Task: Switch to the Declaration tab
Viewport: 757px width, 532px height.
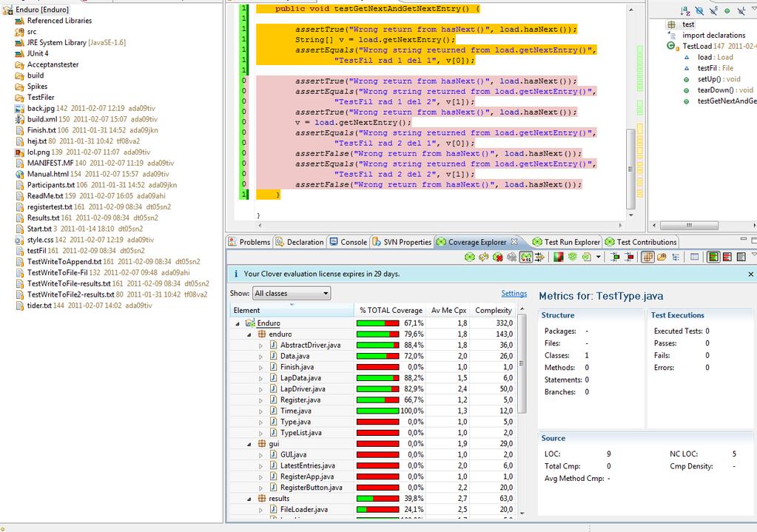Action: [x=300, y=242]
